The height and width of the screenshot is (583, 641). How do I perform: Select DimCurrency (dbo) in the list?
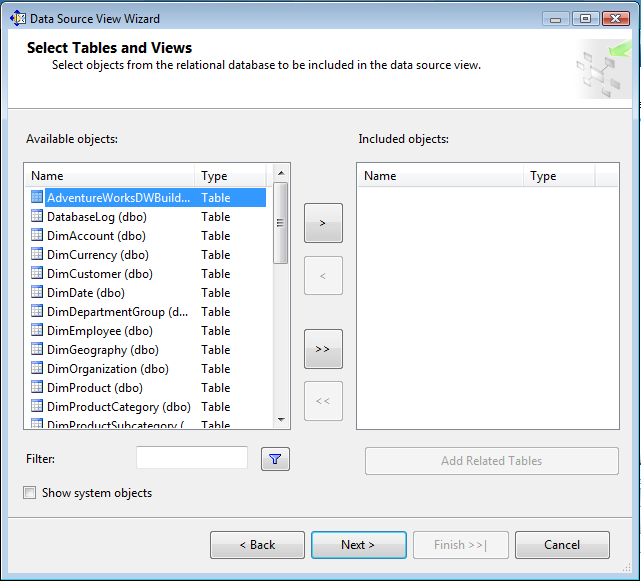tap(148, 255)
